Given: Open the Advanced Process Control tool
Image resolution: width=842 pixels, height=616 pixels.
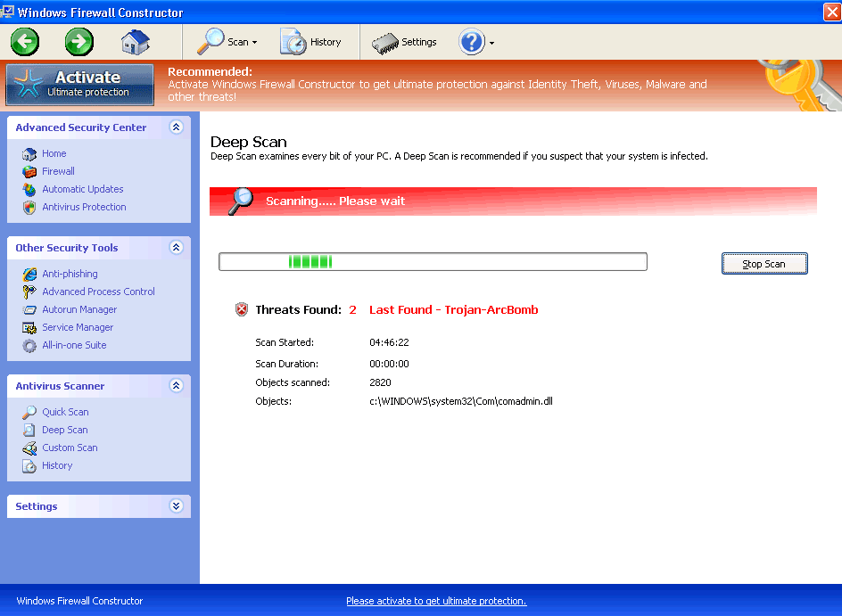Looking at the screenshot, I should (x=98, y=292).
